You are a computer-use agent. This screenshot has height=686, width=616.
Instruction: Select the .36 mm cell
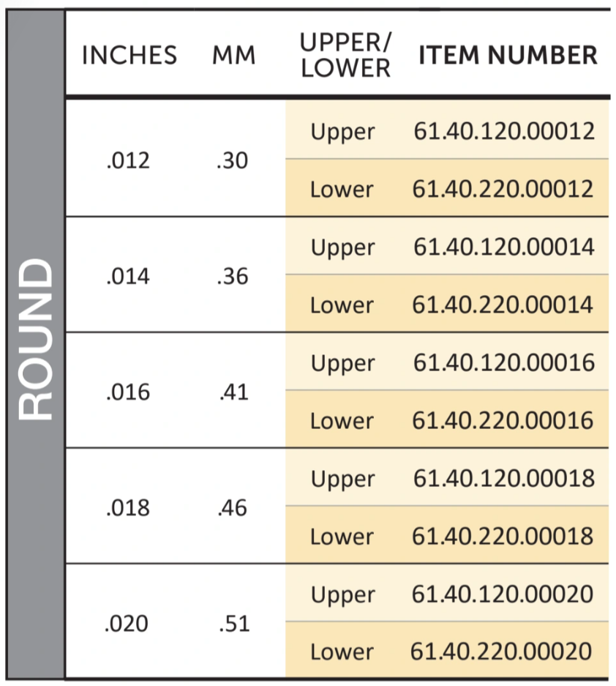233,277
